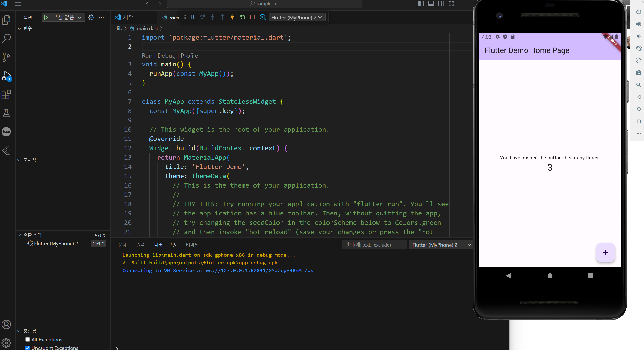Switch to the terminal tab

192,245
